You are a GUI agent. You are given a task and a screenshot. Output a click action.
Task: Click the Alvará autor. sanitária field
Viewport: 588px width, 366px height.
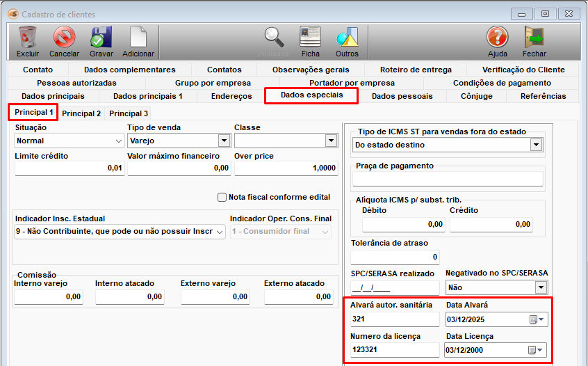tap(395, 319)
